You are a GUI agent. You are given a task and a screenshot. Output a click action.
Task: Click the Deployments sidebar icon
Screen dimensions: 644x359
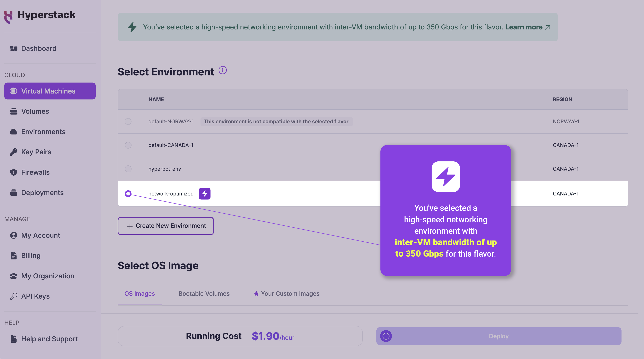click(x=14, y=192)
